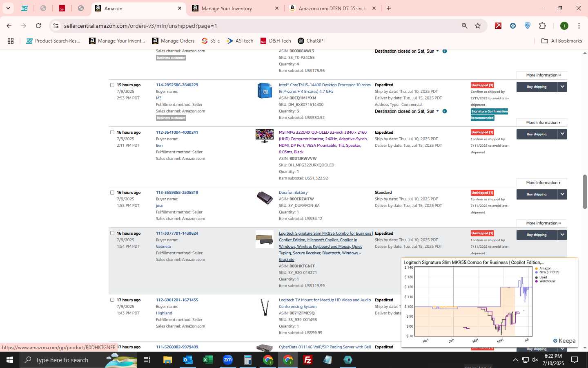Viewport: 588px width, 368px height.
Task: Open File Explorer from taskbar
Action: [168, 360]
